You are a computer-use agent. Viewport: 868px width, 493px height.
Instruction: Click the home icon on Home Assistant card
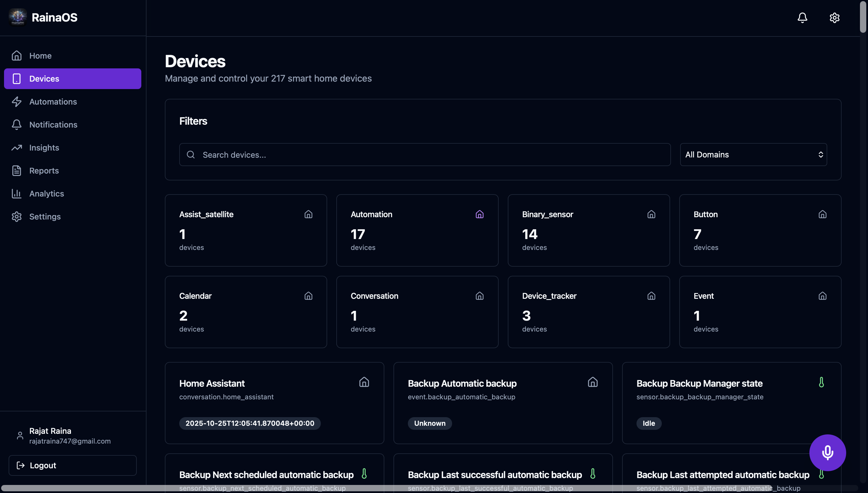click(x=364, y=382)
